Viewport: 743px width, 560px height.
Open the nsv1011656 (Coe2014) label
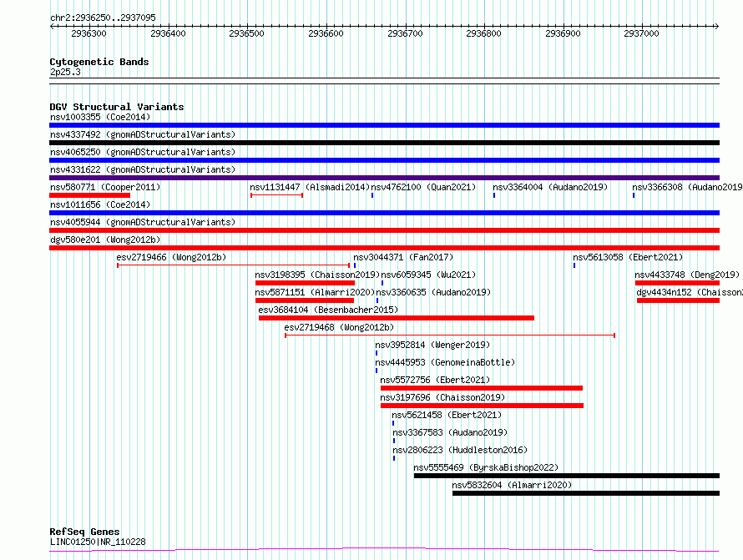(100, 204)
